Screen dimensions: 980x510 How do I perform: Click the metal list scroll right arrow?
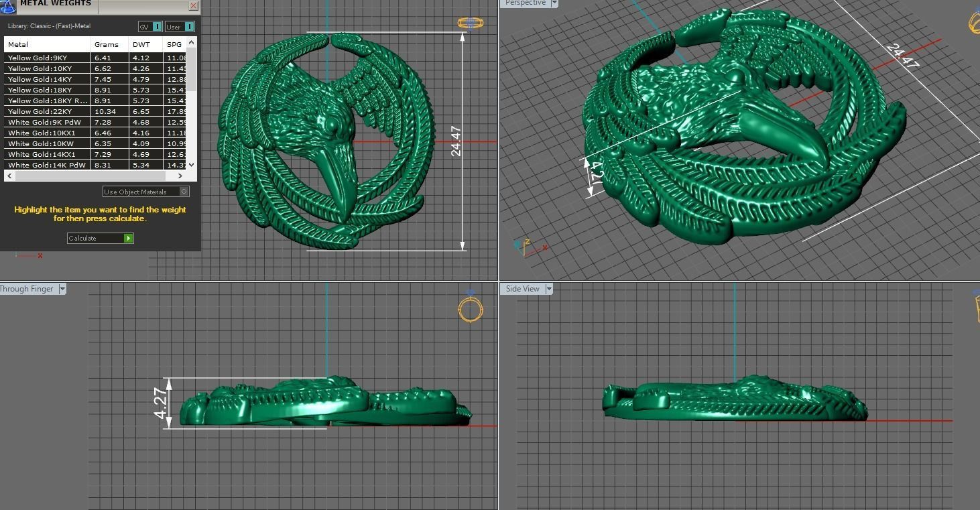(180, 176)
